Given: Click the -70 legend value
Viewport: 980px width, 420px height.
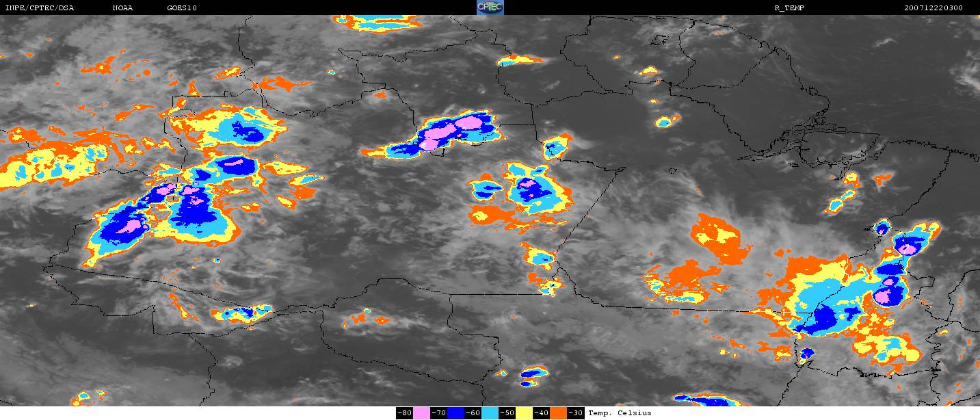Looking at the screenshot, I should click(438, 413).
